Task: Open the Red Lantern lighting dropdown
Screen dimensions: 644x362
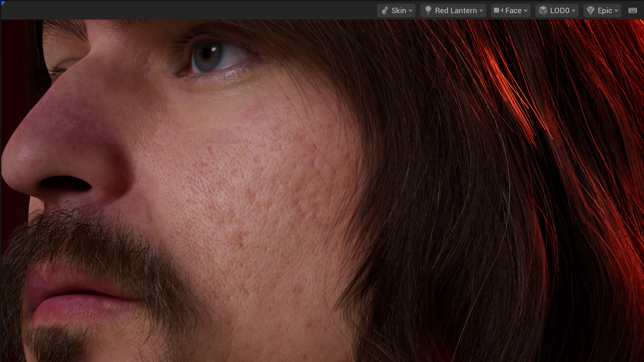Action: 455,10
